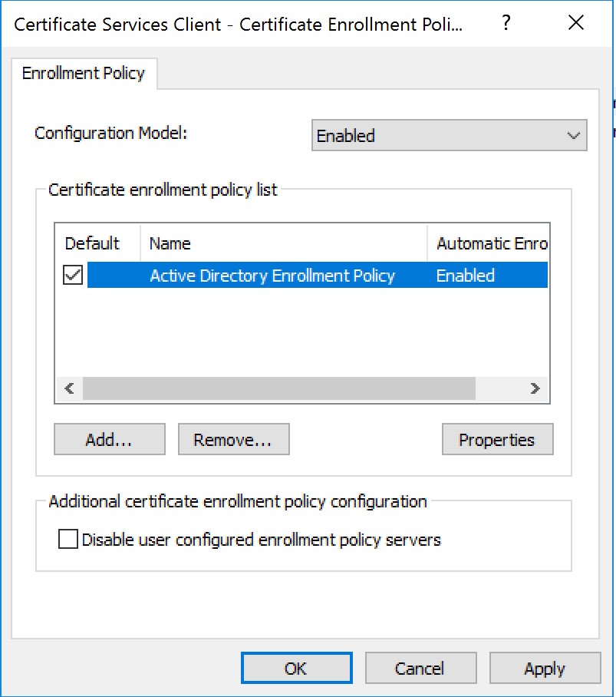Click the Help question mark button
This screenshot has width=616, height=697.
(506, 23)
